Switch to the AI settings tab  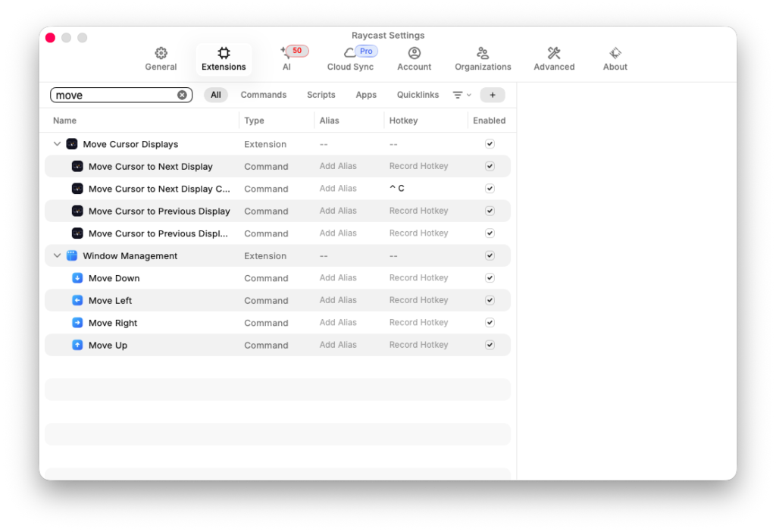(287, 59)
